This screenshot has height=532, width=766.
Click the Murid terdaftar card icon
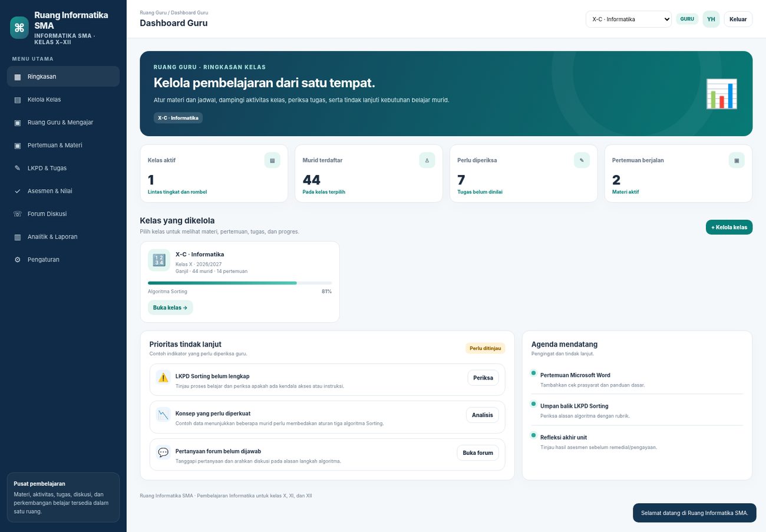click(427, 160)
